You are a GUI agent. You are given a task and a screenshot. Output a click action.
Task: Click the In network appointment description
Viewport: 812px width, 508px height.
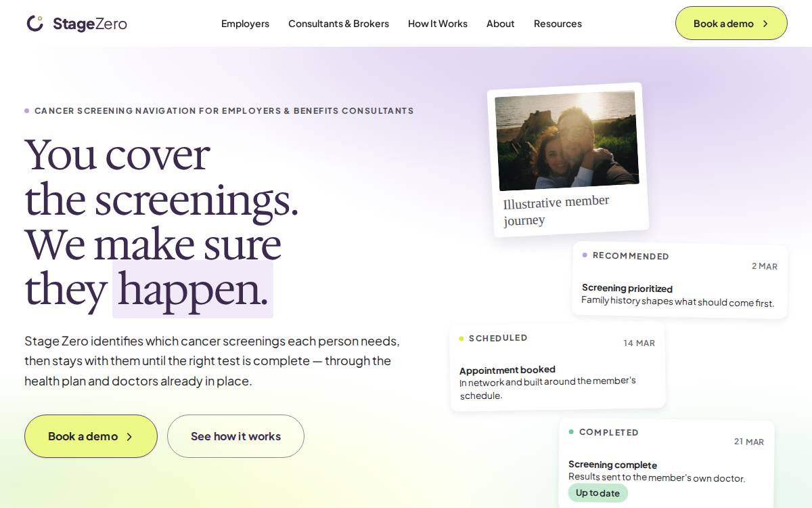[x=548, y=388]
